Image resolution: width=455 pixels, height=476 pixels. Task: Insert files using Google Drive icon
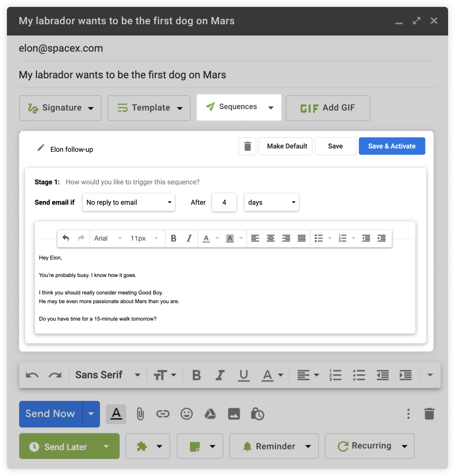[210, 414]
